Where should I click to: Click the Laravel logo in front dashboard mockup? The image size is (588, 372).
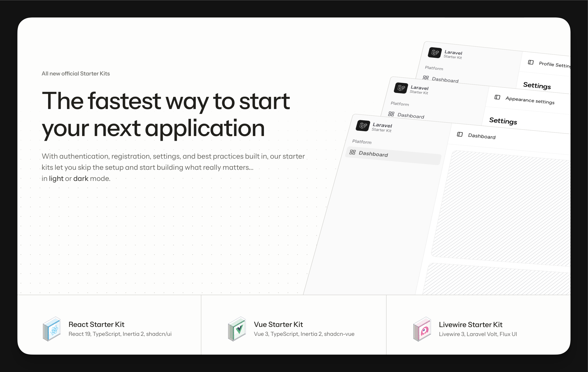click(363, 126)
